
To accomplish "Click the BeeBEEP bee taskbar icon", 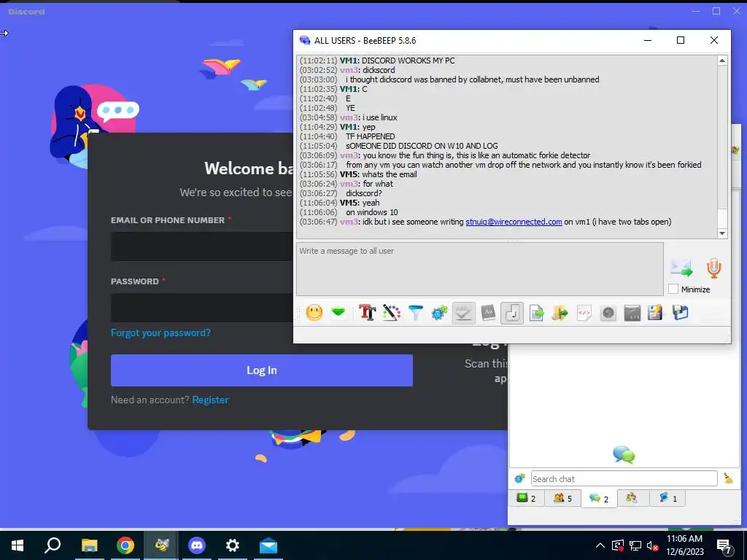I will coord(161,545).
